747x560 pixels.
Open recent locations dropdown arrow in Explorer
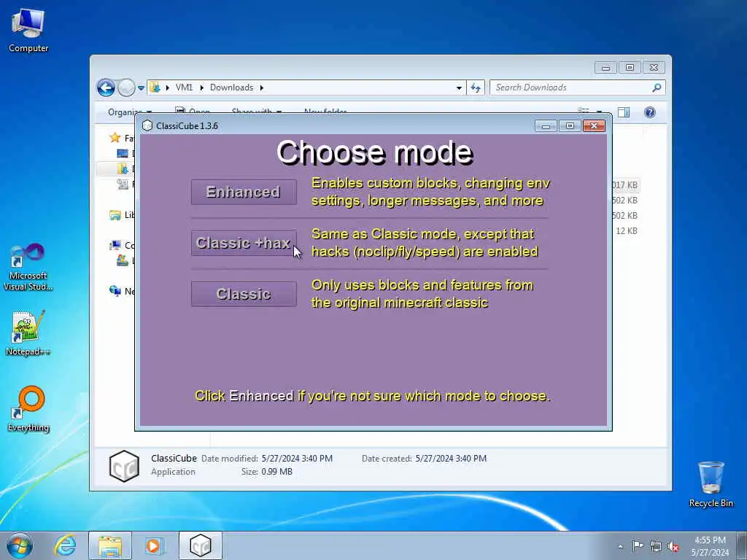tap(141, 87)
